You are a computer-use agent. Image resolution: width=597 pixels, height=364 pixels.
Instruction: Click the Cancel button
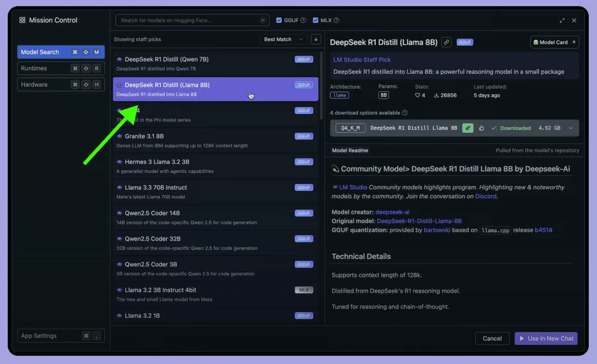point(492,338)
